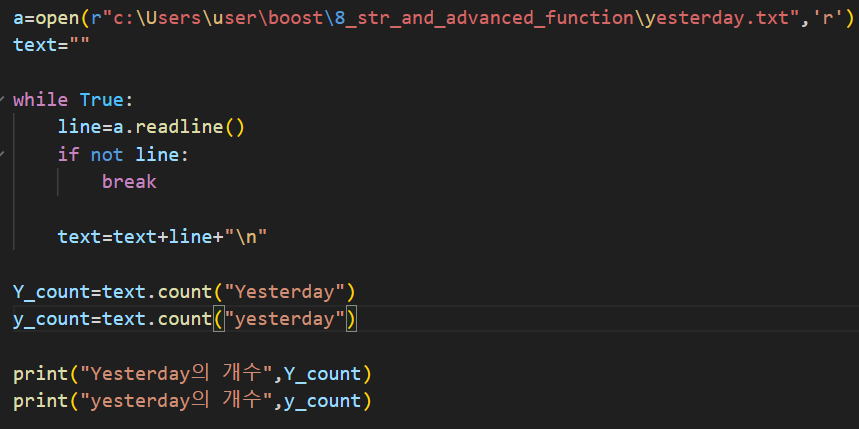The height and width of the screenshot is (429, 859).
Task: Click the 'not' keyword in if statement
Action: 107,155
